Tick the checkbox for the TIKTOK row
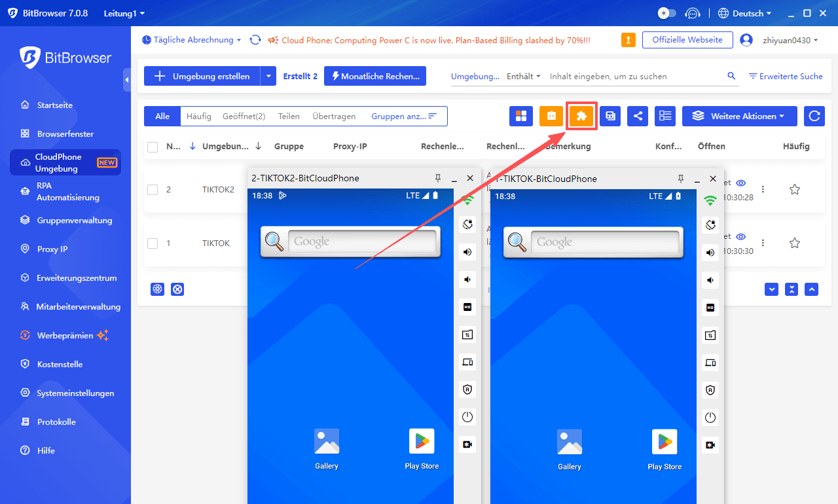The height and width of the screenshot is (504, 838). [153, 243]
